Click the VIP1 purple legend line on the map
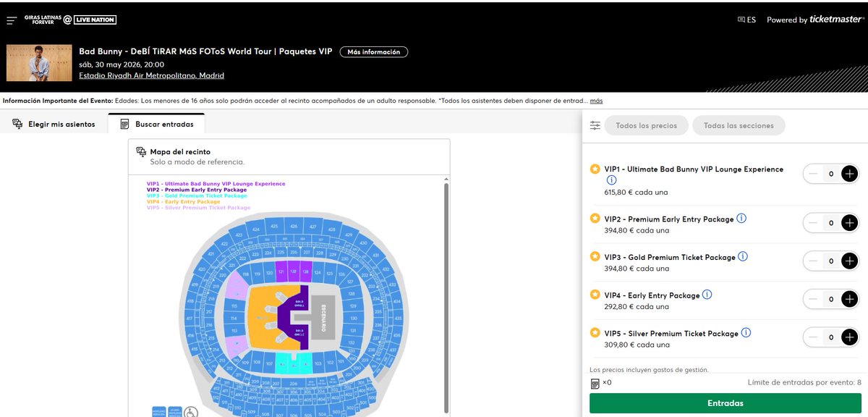 [x=216, y=184]
